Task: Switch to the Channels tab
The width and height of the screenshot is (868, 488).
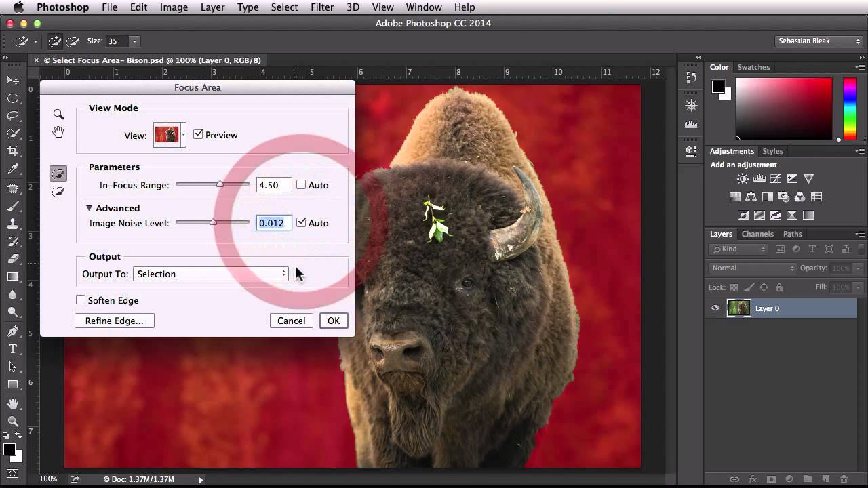Action: point(757,234)
